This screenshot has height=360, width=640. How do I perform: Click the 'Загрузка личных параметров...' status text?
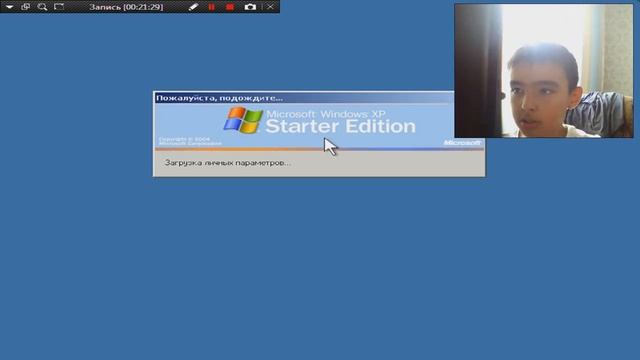(228, 163)
